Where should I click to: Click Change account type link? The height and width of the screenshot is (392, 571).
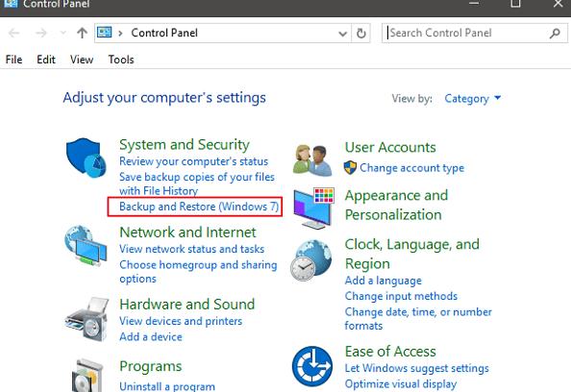point(411,168)
